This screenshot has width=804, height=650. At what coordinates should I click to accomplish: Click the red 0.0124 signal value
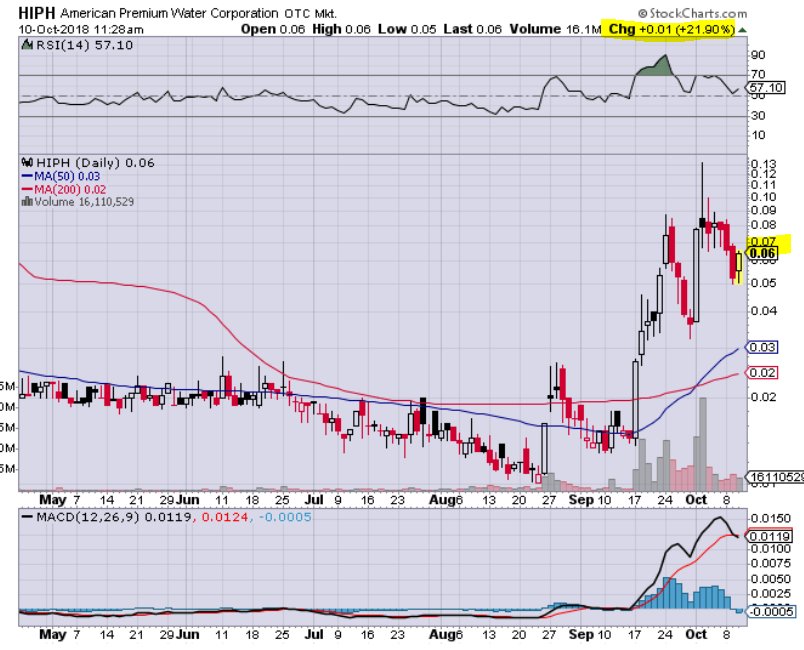225,517
